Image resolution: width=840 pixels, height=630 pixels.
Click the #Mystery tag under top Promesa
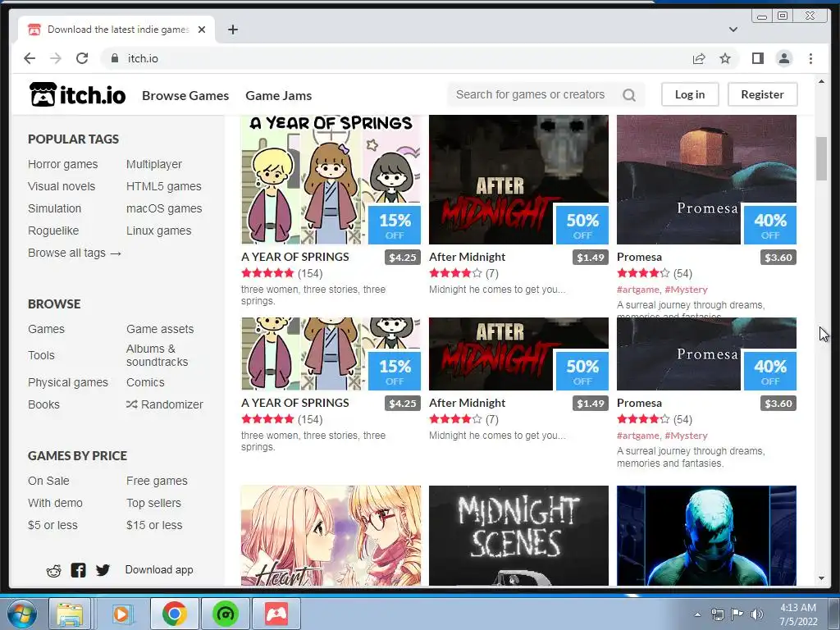pos(687,290)
